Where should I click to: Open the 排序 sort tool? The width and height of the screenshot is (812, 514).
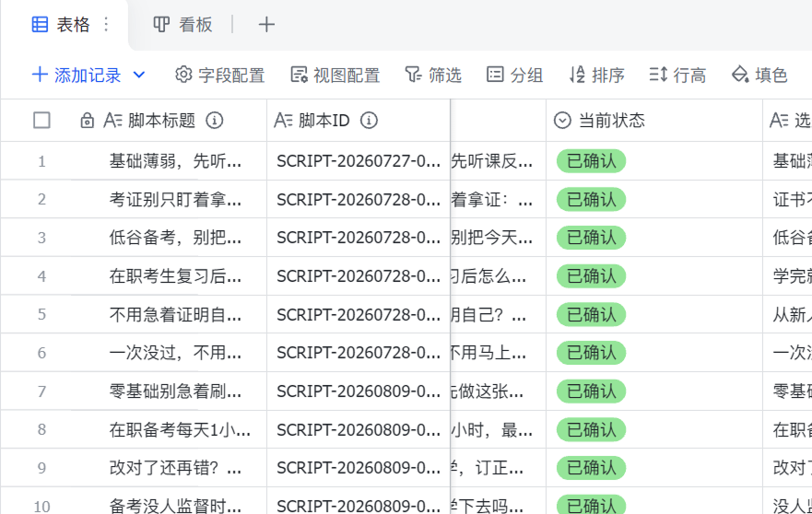pos(596,75)
